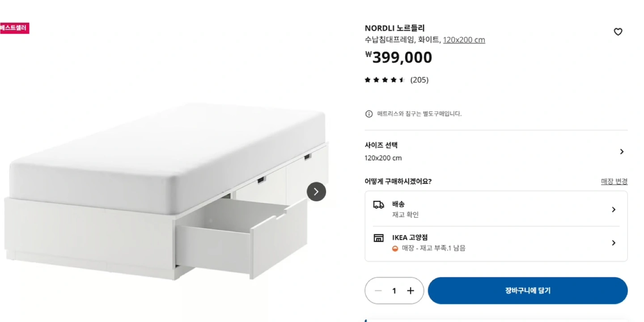This screenshot has width=644, height=322.
Task: Open the 120x200 cm size link
Action: coord(464,40)
